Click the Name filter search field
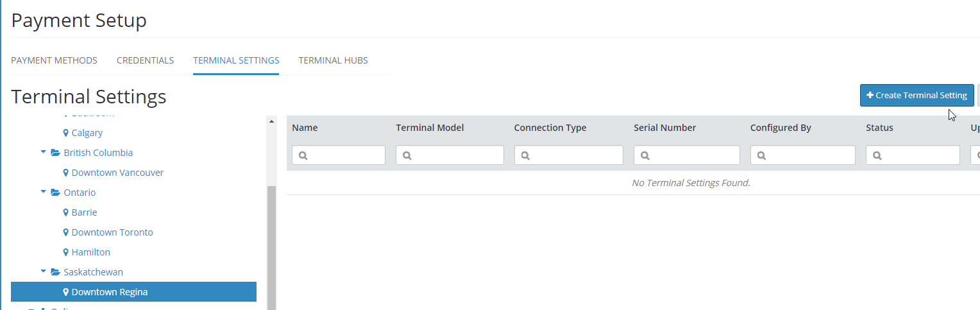The height and width of the screenshot is (310, 980). tap(339, 155)
